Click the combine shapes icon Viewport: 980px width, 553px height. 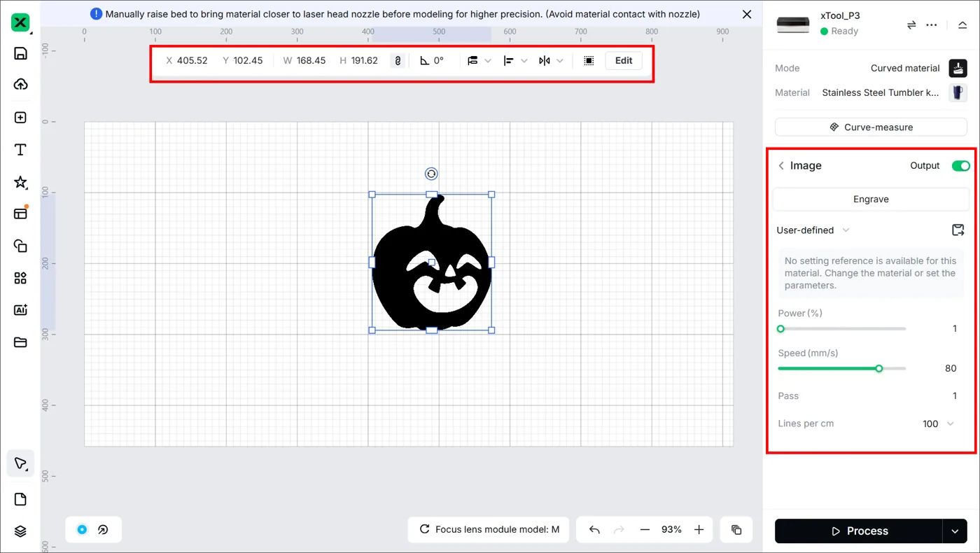[x=20, y=246]
